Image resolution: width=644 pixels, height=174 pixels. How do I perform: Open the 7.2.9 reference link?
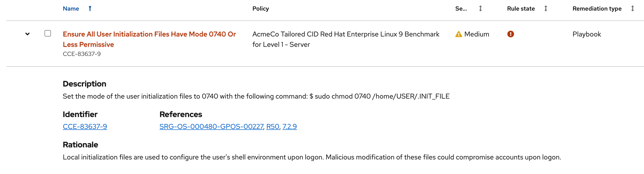(289, 127)
